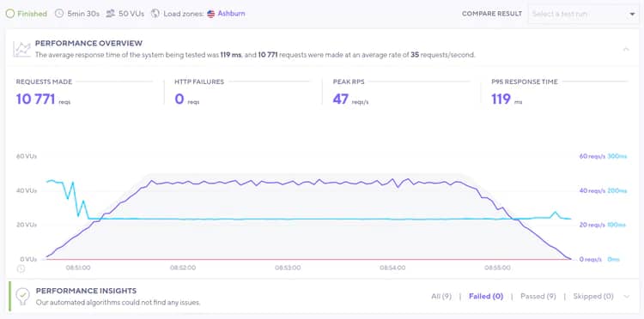This screenshot has height=319, width=644.
Task: Expand the Performance Insights section
Action: point(626,297)
